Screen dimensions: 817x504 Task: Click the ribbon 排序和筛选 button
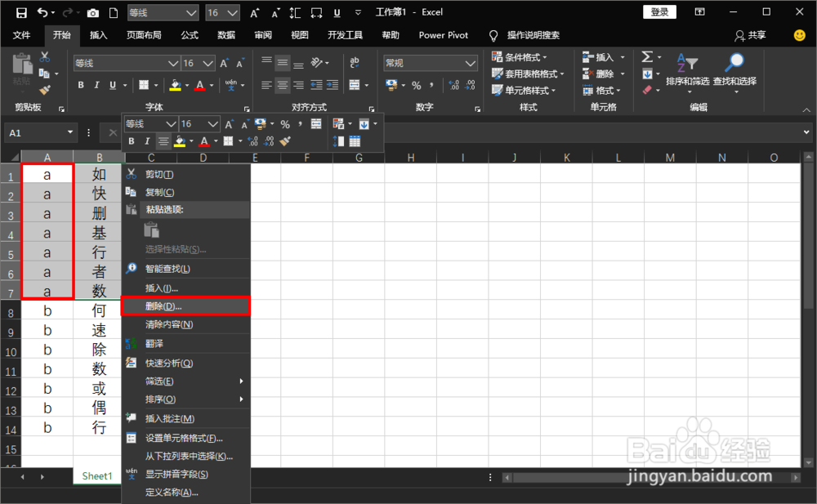point(687,74)
